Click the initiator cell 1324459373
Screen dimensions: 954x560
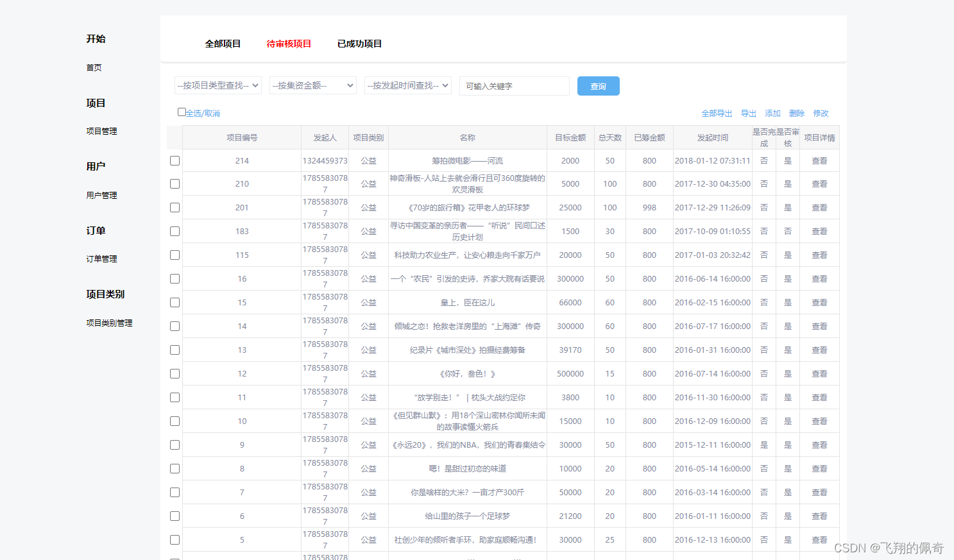(x=325, y=160)
